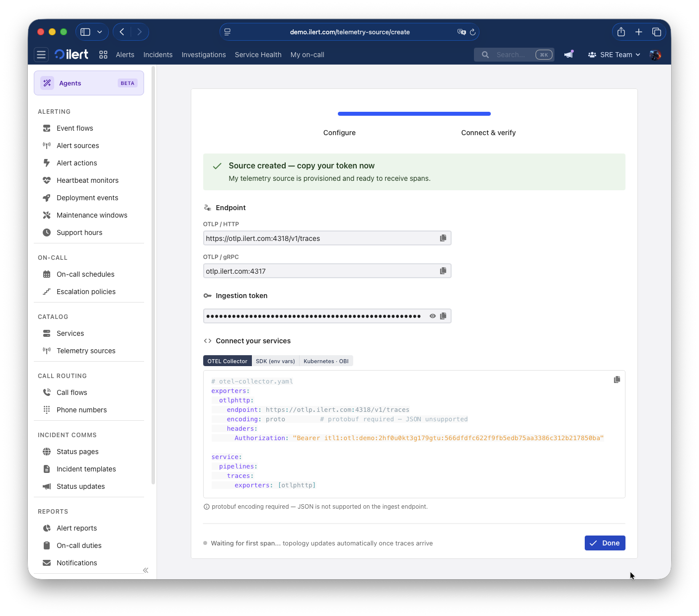The height and width of the screenshot is (616, 699).
Task: Open Service Health in top navigation
Action: (x=258, y=55)
